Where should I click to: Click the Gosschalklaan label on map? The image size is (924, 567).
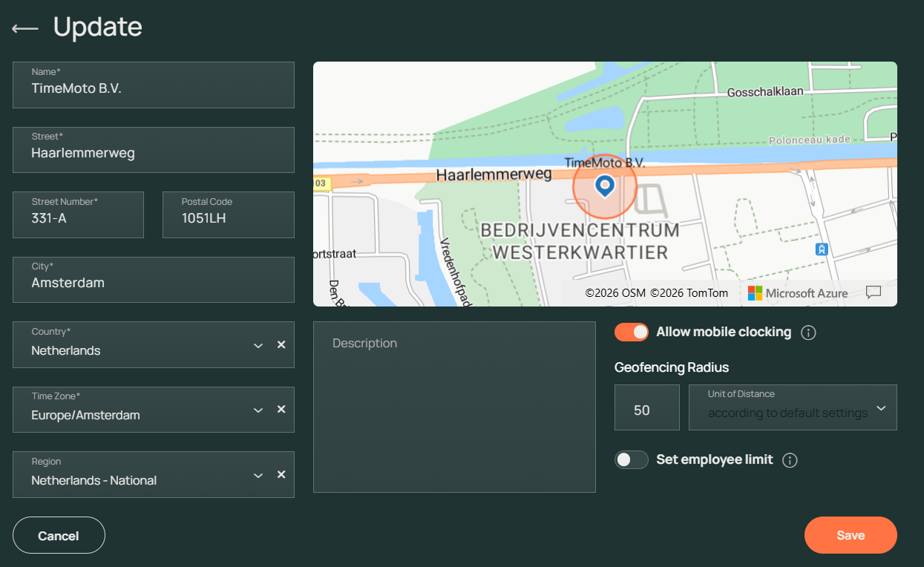[765, 91]
